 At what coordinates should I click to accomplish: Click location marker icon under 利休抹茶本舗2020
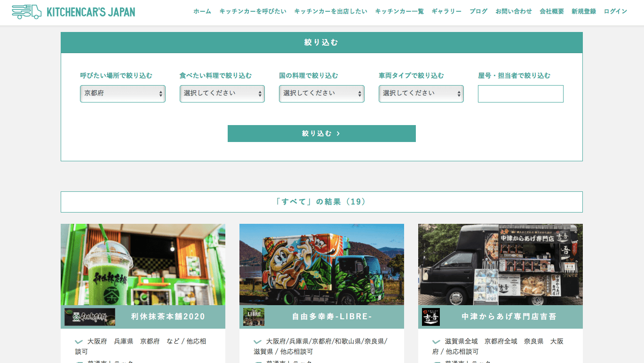(x=79, y=342)
